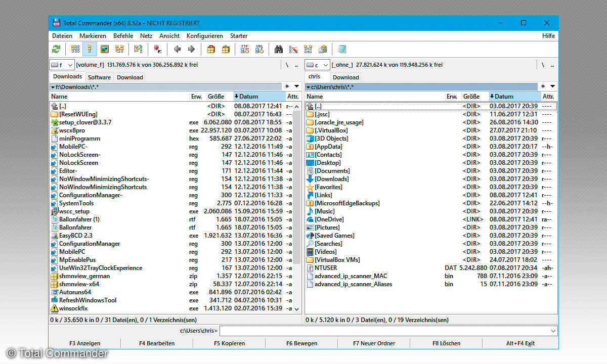Click the red star invert selection icon
This screenshot has width=607, height=364.
point(157,49)
